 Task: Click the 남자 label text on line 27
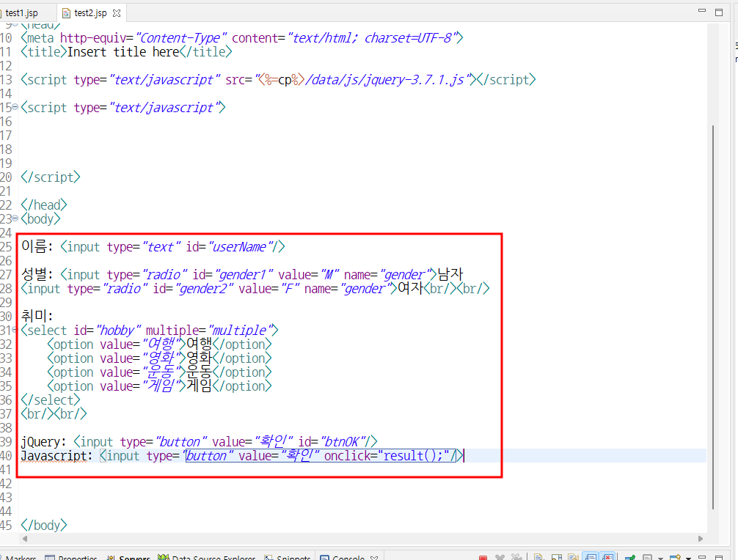pyautogui.click(x=450, y=274)
